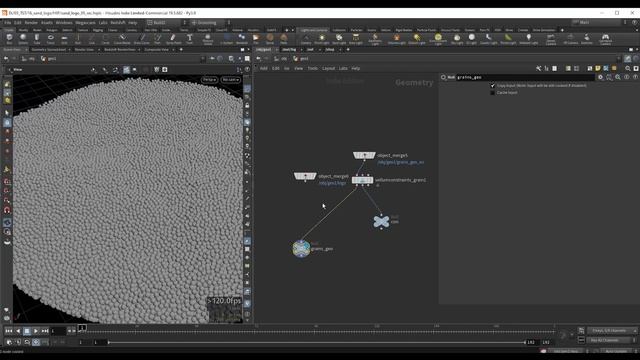Switch to the Geometry Spreadsheet tab
This screenshot has height=360, width=640.
pos(49,50)
